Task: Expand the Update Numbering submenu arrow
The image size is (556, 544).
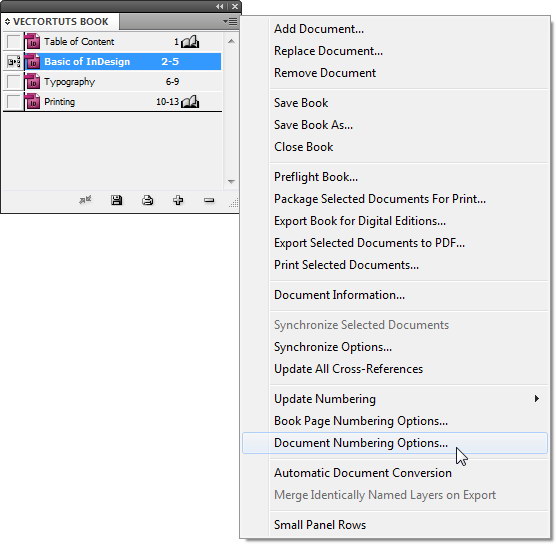Action: coord(537,399)
